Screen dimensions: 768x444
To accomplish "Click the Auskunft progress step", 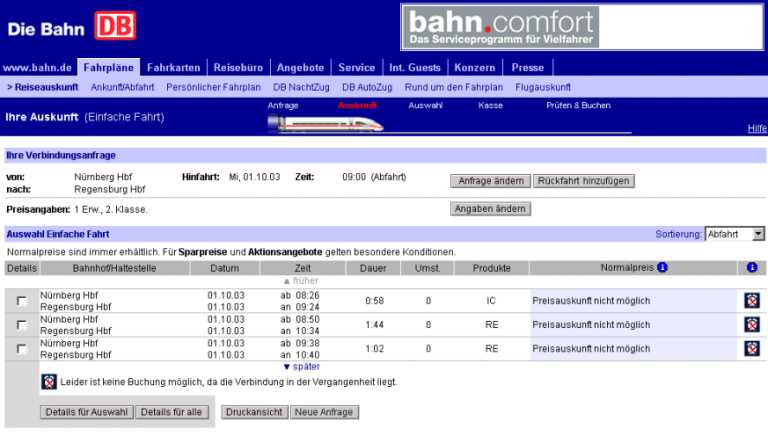I will point(358,105).
